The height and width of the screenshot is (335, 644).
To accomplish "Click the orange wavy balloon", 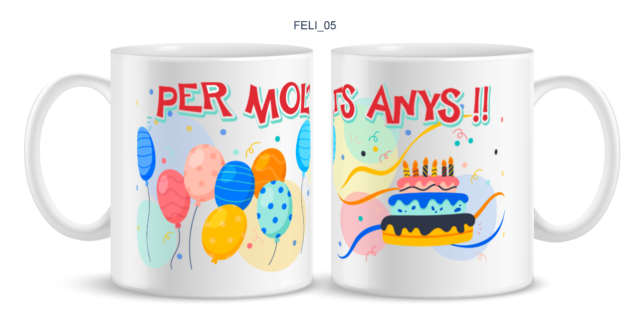I will coord(269,169).
